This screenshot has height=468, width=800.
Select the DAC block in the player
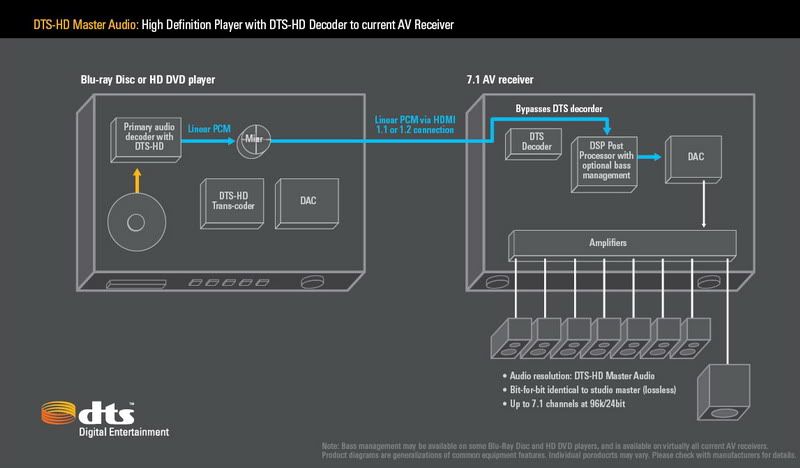(307, 203)
